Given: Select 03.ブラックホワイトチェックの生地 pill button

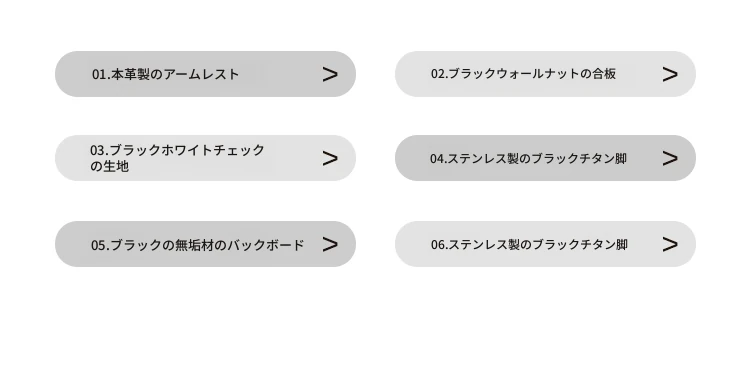Looking at the screenshot, I should [x=205, y=158].
